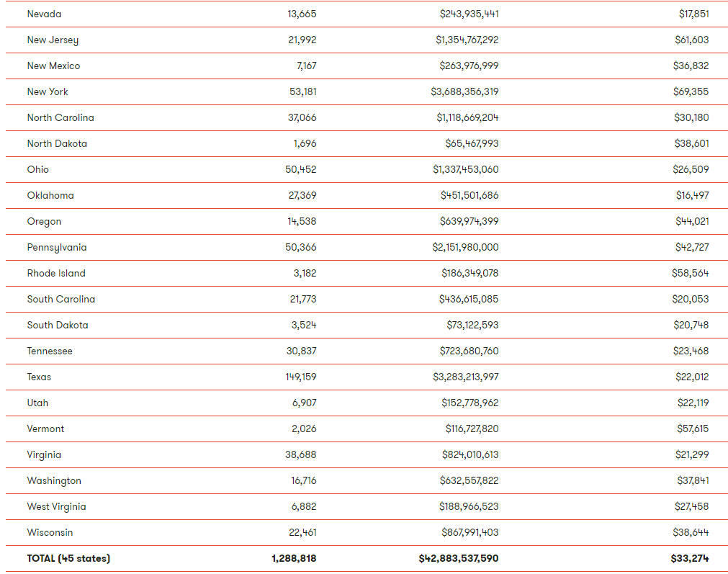The image size is (728, 574).
Task: Click Utah's total $152,778,962
Action: [470, 403]
